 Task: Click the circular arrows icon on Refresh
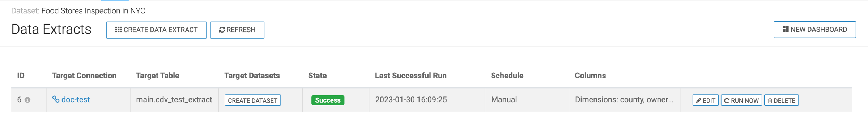[x=222, y=30]
